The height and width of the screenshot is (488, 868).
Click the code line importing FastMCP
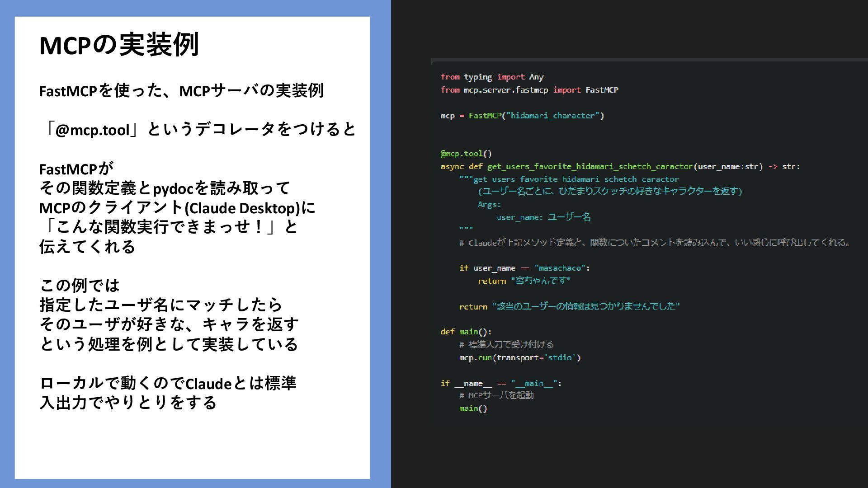click(529, 90)
